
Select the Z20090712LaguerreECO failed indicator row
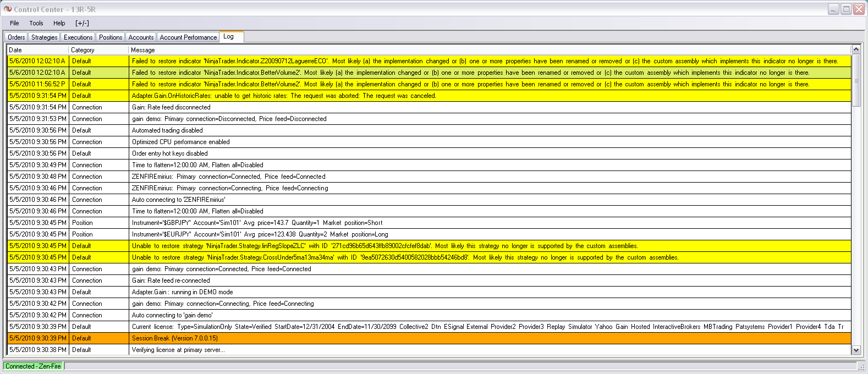pos(429,61)
